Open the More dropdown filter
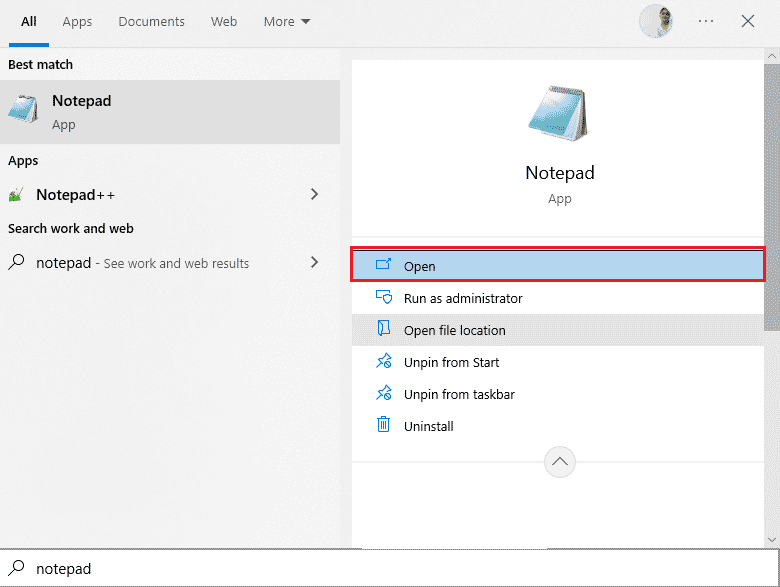 [x=287, y=22]
